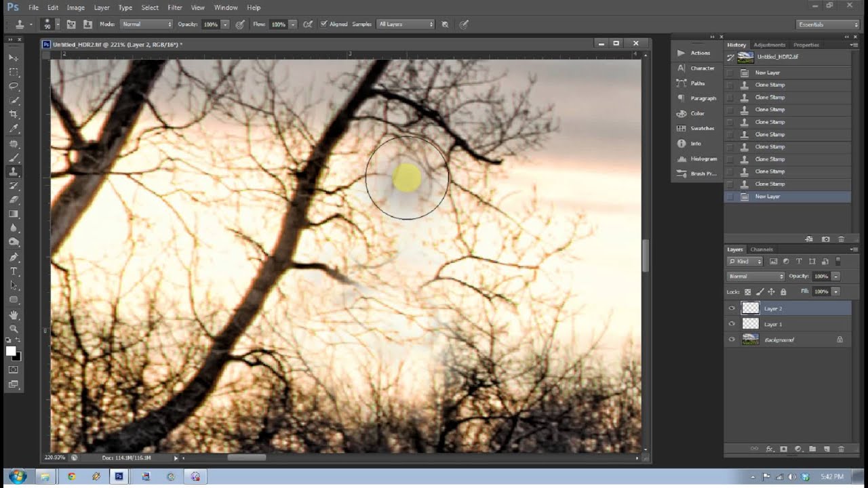Select the Move tool
Image resolution: width=868 pixels, height=488 pixels.
(x=14, y=58)
